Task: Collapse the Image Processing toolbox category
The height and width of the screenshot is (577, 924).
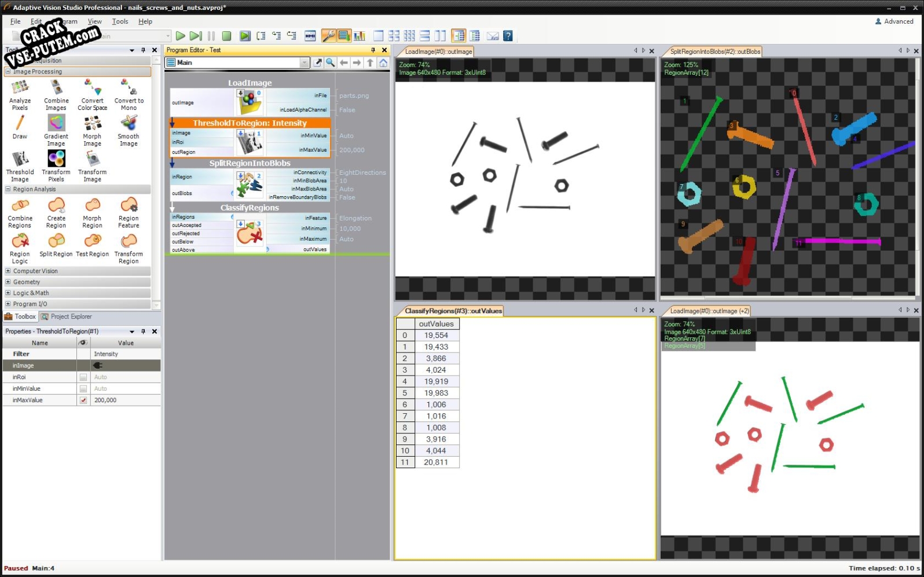Action: [8, 72]
